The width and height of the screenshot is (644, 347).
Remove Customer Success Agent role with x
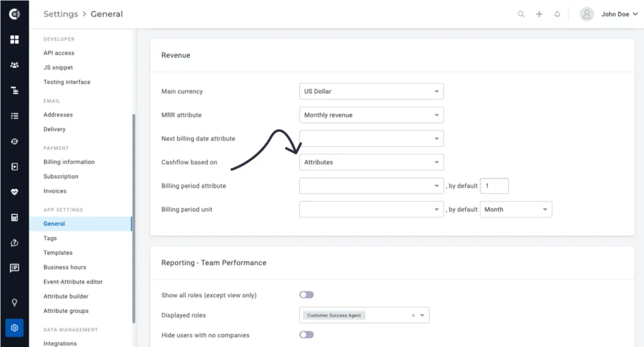point(413,316)
